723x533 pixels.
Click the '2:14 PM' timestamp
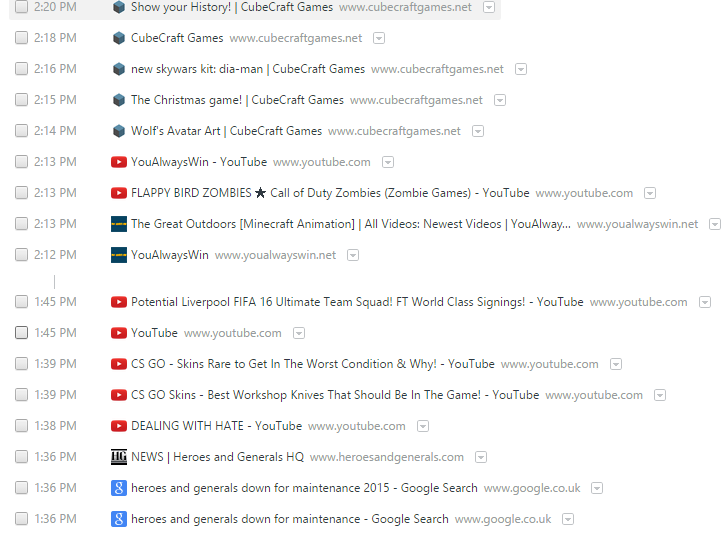(x=55, y=131)
